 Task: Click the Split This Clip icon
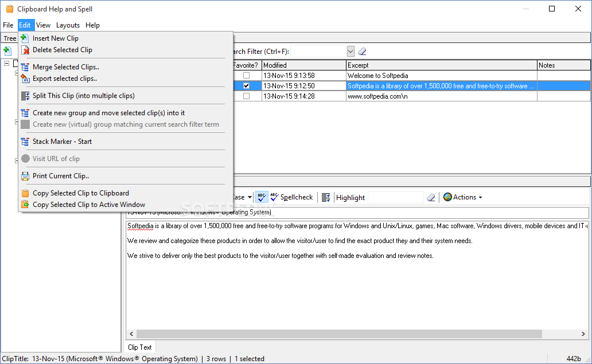(x=25, y=96)
